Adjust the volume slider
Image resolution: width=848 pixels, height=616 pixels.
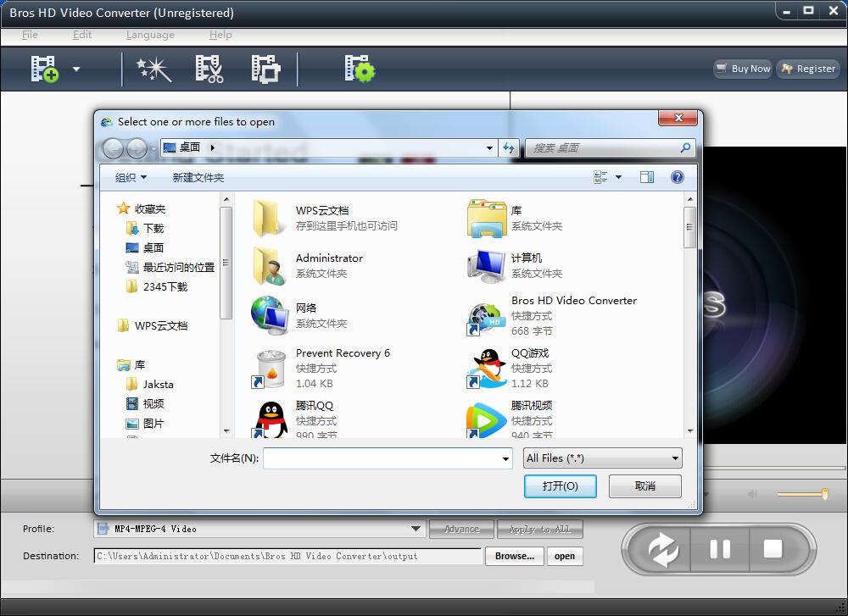point(802,494)
